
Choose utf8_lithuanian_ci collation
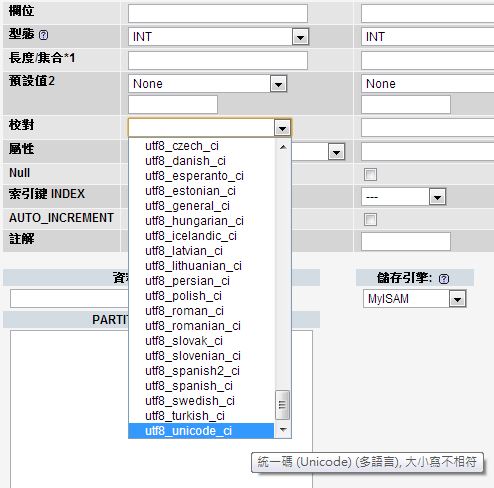pyautogui.click(x=201, y=266)
